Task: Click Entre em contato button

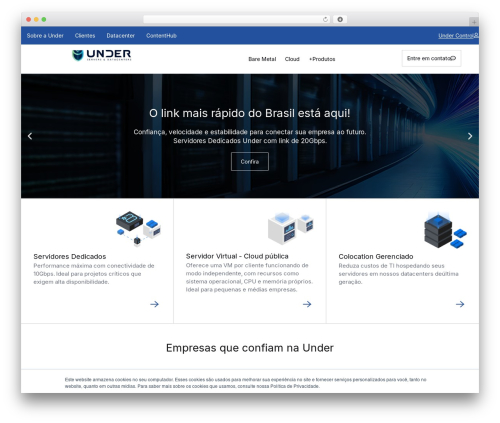Action: pyautogui.click(x=431, y=58)
